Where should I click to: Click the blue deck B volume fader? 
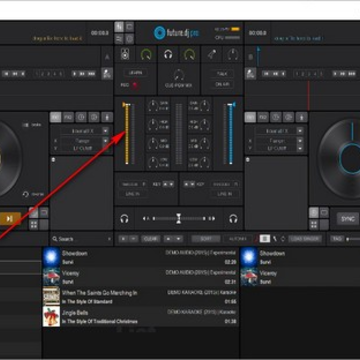coord(231,134)
